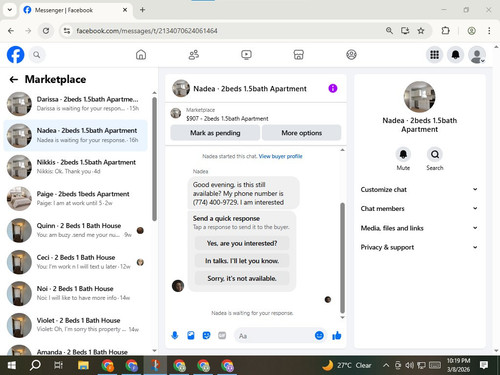Image resolution: width=500 pixels, height=375 pixels.
Task: Expand Media, files and links section
Action: pyautogui.click(x=419, y=228)
